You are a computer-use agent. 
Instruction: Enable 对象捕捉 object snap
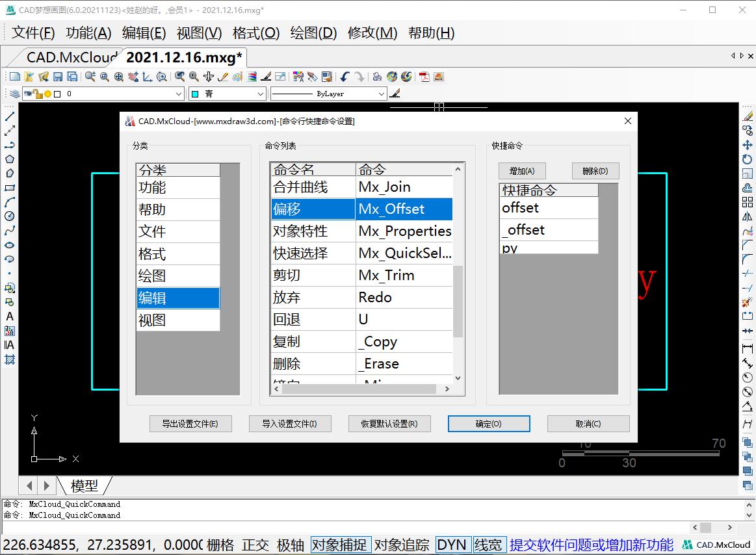(x=340, y=545)
